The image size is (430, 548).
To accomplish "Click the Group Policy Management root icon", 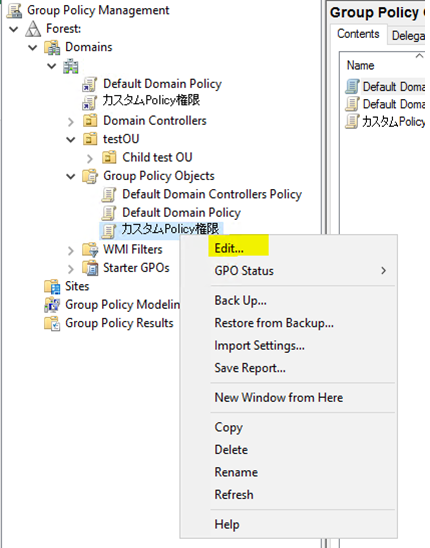I will click(15, 10).
